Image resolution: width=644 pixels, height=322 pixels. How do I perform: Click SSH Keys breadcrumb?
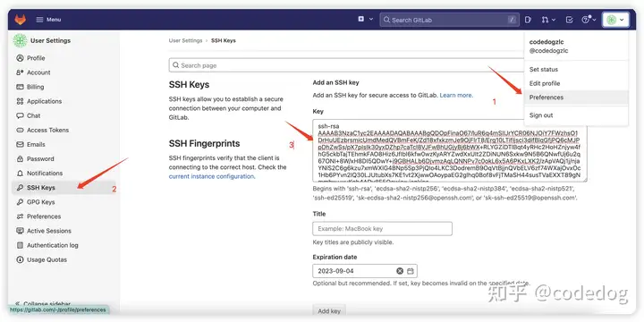[x=224, y=40]
